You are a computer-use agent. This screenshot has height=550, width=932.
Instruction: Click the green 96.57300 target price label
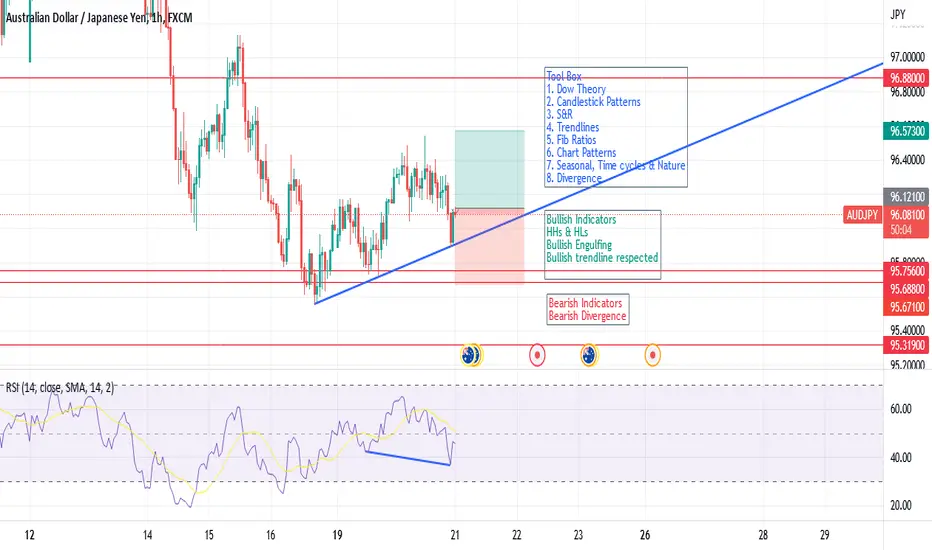906,131
